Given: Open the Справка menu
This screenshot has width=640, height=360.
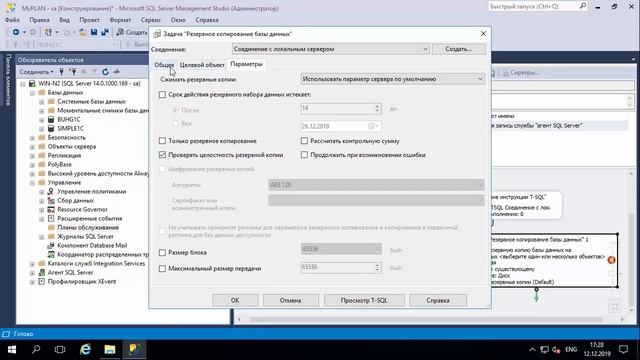Looking at the screenshot, I should 207,20.
